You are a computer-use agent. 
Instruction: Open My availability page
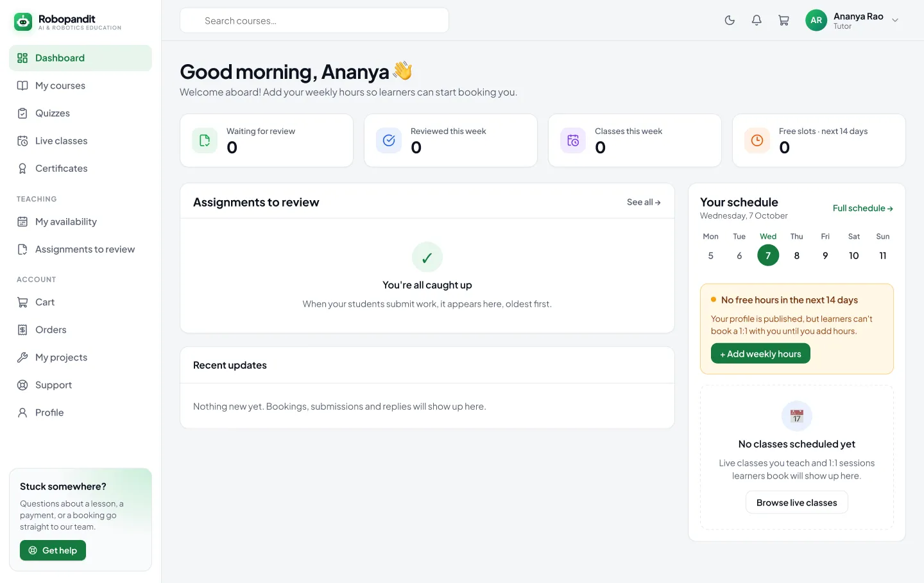(x=81, y=221)
